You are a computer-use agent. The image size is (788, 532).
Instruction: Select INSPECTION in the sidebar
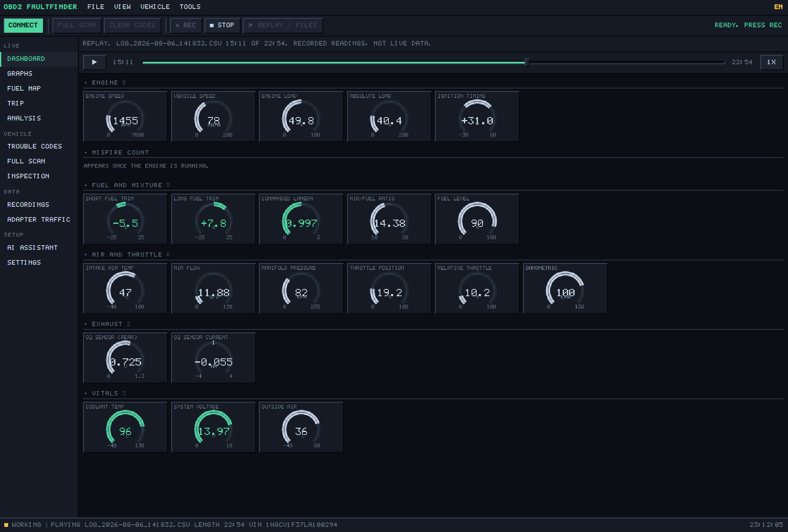(x=39, y=176)
